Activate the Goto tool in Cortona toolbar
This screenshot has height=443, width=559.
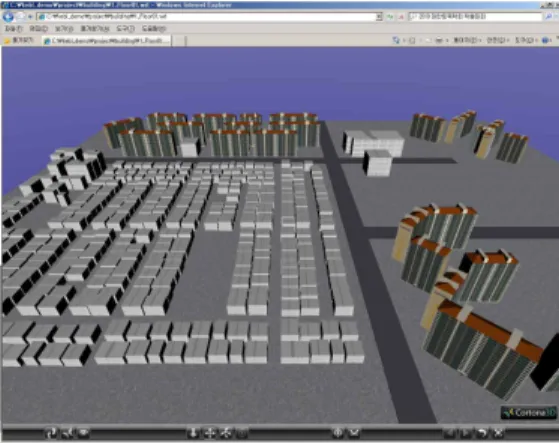point(338,433)
